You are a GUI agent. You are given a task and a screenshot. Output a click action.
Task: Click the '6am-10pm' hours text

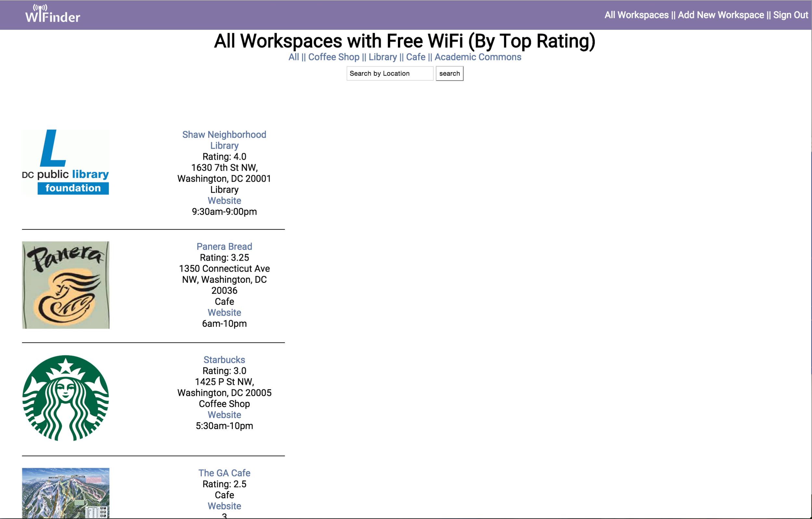(224, 324)
